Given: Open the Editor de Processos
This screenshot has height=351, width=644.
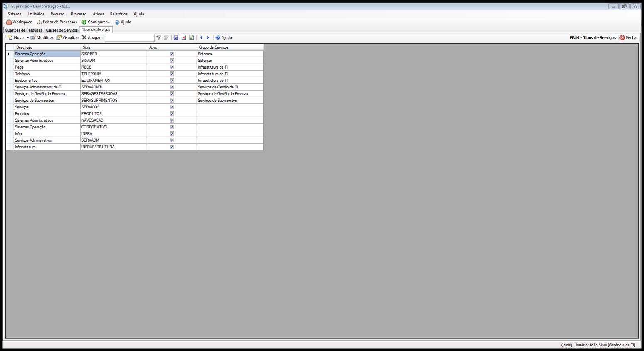Looking at the screenshot, I should click(x=57, y=22).
